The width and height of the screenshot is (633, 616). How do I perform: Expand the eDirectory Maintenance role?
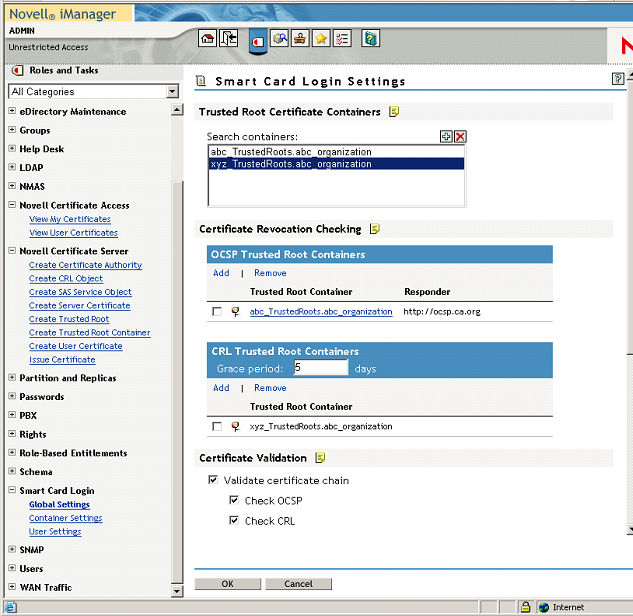tap(13, 111)
